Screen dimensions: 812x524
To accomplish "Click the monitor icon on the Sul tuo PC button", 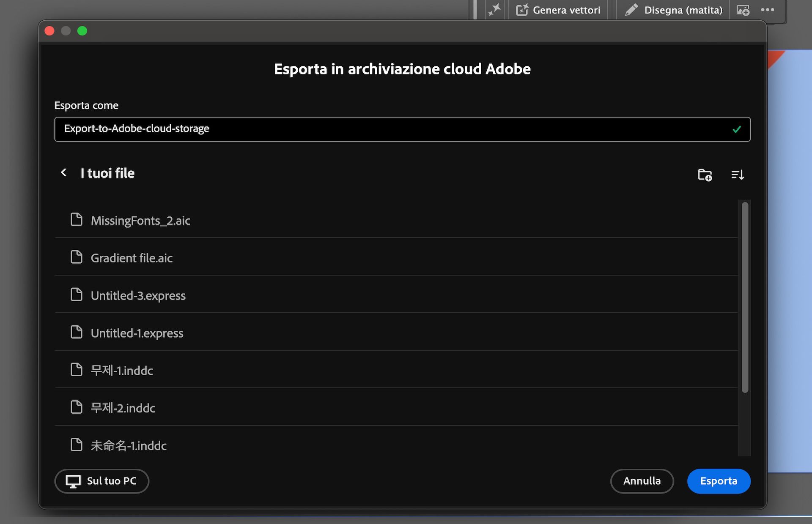I will point(74,481).
